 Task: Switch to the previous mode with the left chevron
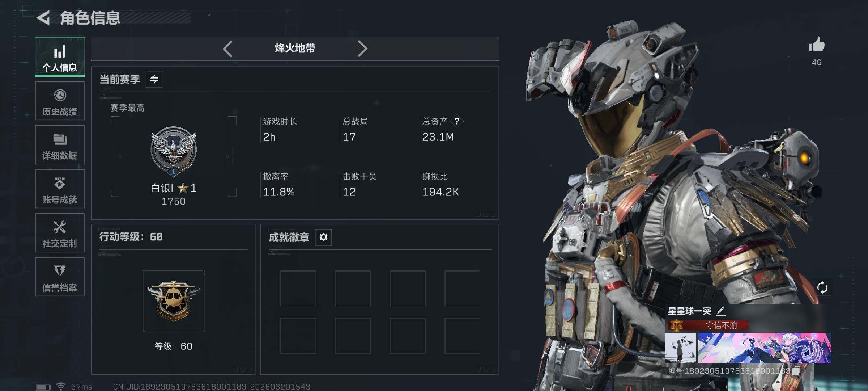tap(227, 49)
